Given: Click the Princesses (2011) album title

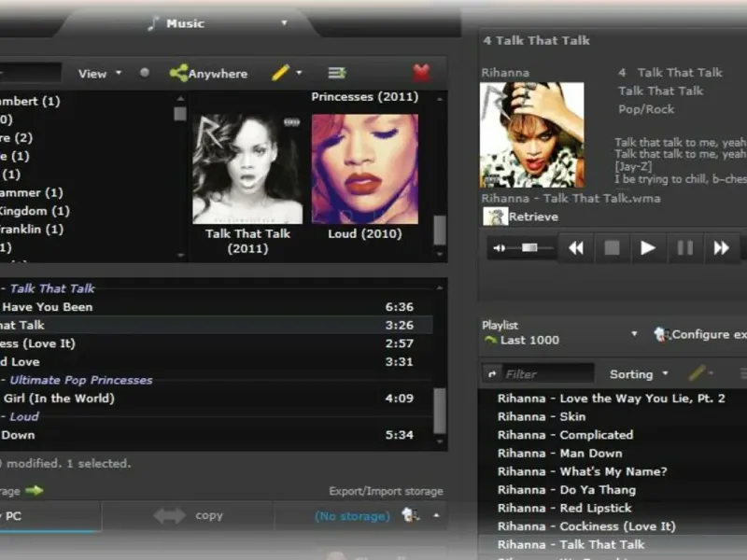Looking at the screenshot, I should [x=365, y=97].
